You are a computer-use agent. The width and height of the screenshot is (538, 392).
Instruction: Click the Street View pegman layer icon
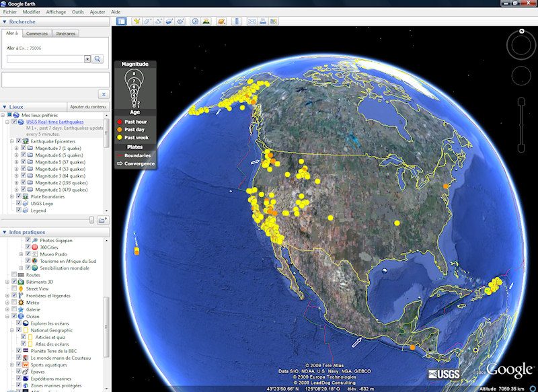(21, 288)
